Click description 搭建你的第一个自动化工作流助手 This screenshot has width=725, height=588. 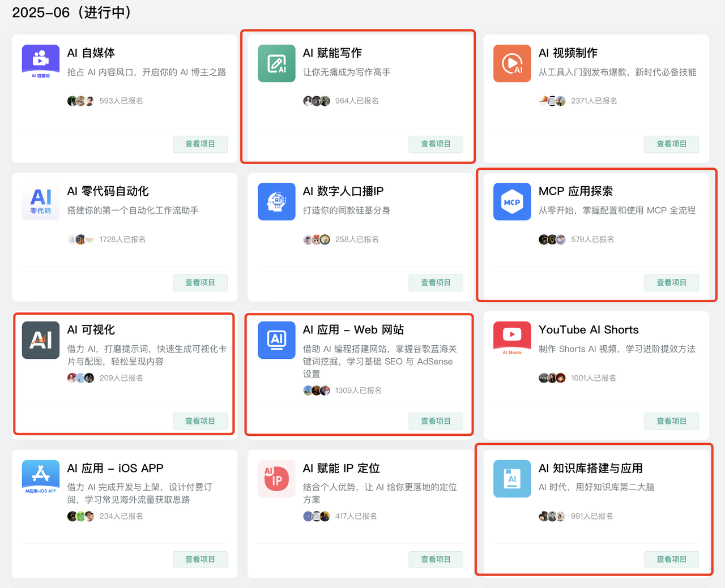pyautogui.click(x=133, y=211)
